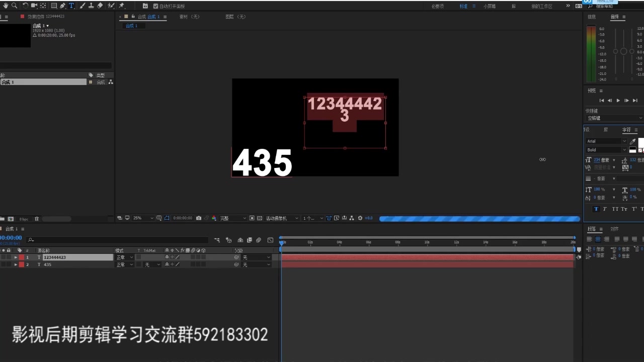Open the 1个 view layout dropdown
Image resolution: width=644 pixels, height=362 pixels.
(x=312, y=218)
